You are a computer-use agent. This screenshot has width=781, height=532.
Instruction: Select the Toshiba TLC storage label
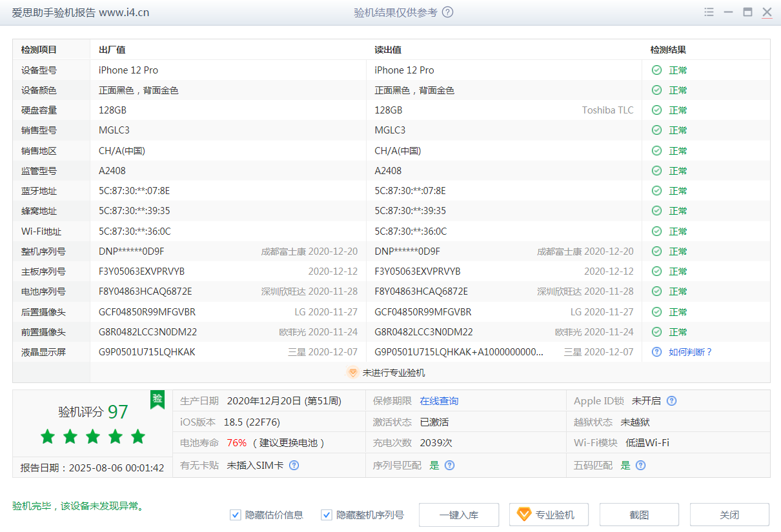click(x=608, y=110)
